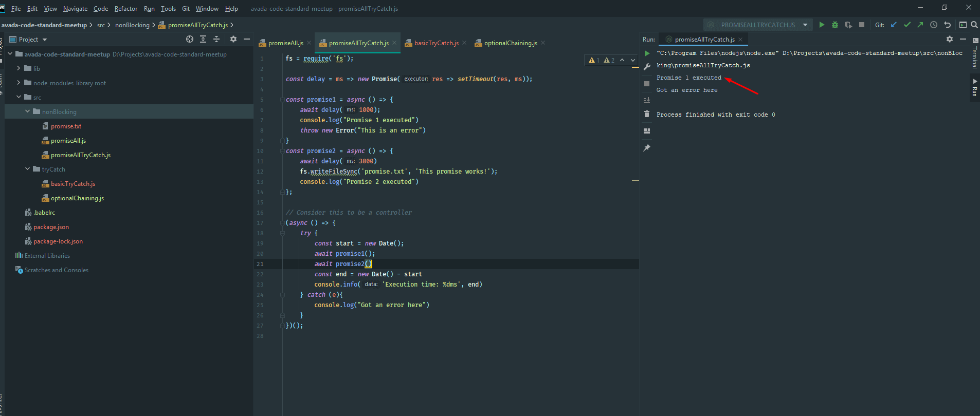Click scroll to end icon in the Run panel
Screen dimensions: 980x416
pos(647,100)
